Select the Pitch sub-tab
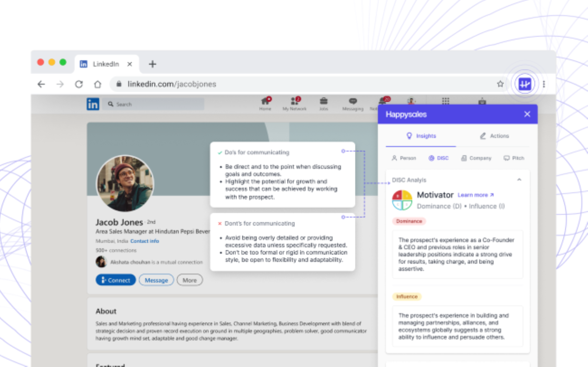This screenshot has height=367, width=588. (514, 158)
